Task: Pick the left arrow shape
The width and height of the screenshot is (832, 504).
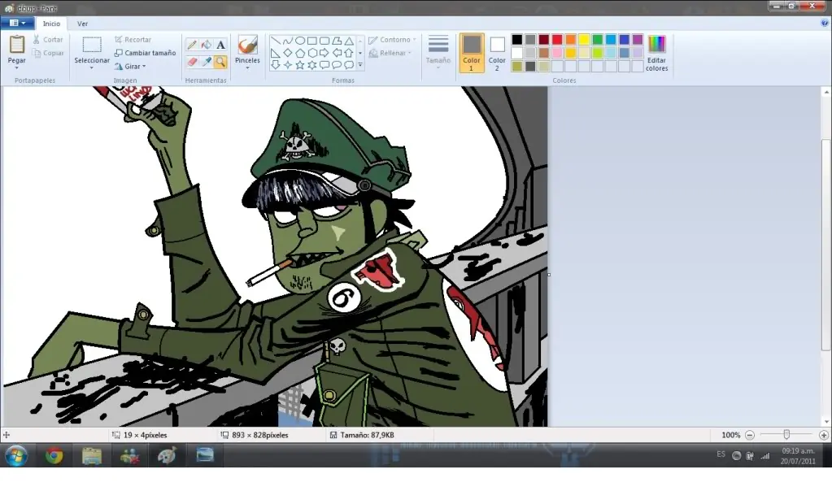Action: click(x=337, y=53)
